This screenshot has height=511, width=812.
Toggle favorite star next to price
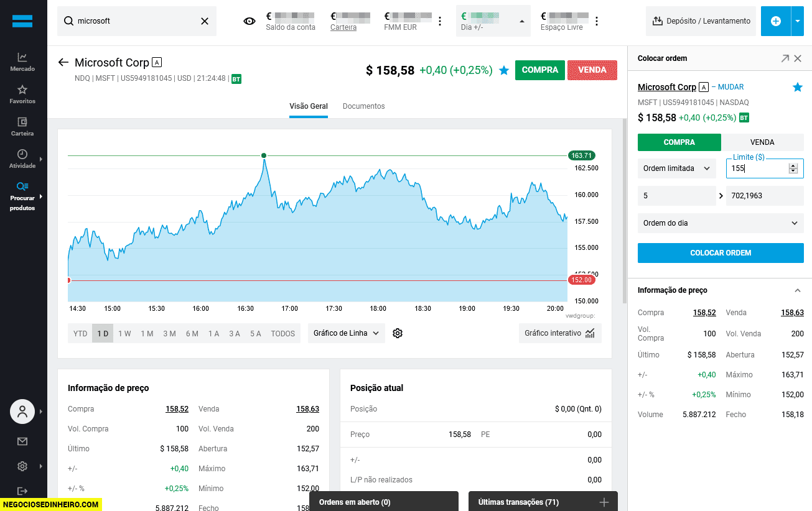504,70
